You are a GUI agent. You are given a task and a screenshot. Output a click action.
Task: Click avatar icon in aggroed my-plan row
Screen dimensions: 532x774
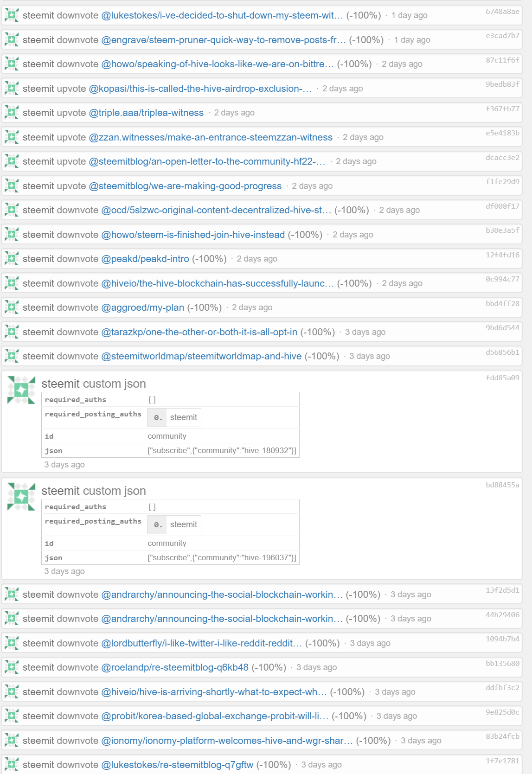(x=12, y=307)
